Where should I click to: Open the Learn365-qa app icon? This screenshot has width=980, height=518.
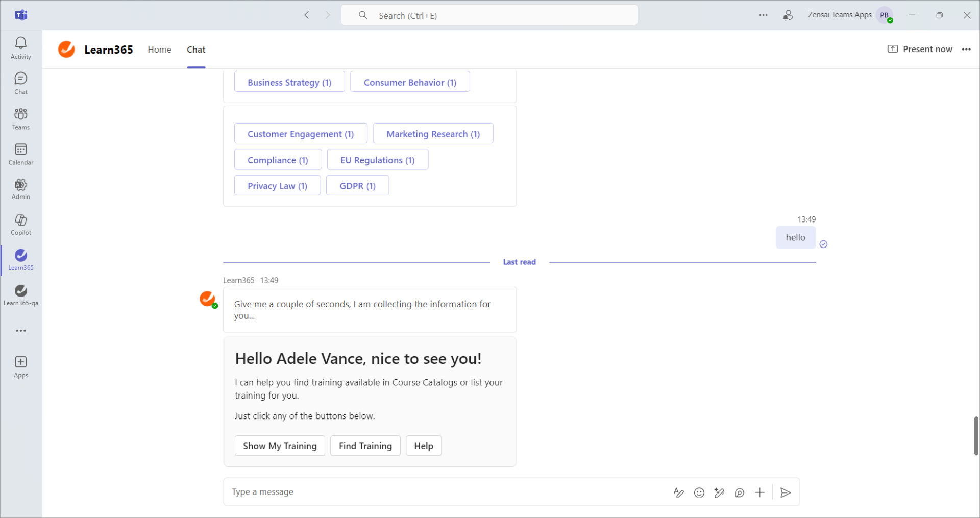pyautogui.click(x=21, y=295)
